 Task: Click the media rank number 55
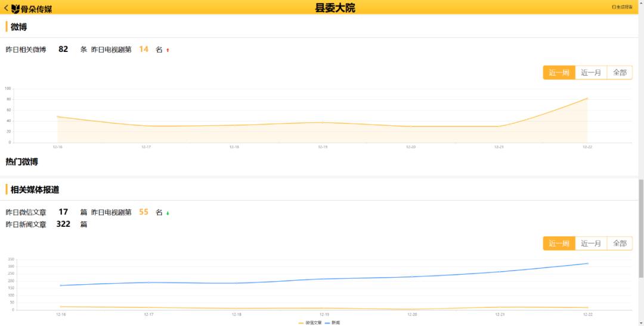point(143,212)
